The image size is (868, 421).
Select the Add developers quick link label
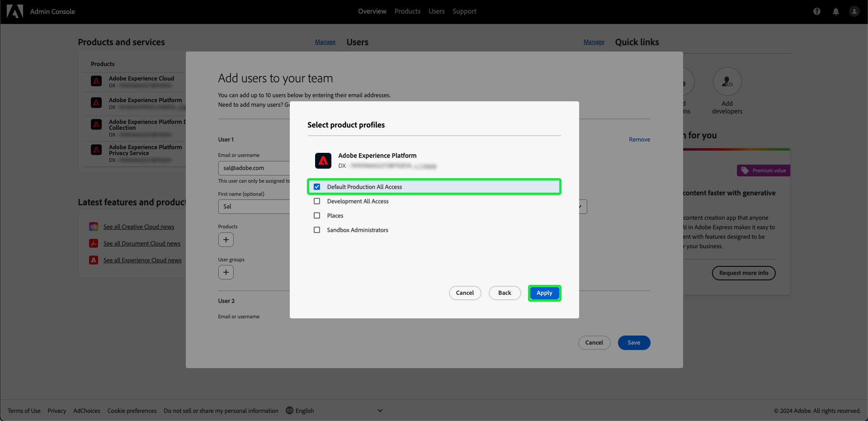pos(727,108)
